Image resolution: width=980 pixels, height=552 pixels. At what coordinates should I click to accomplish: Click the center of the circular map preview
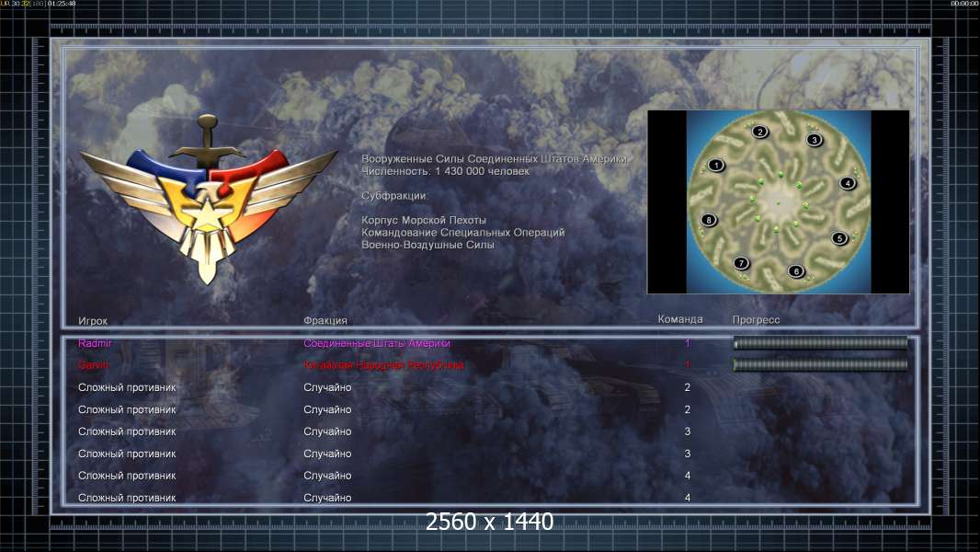click(779, 201)
